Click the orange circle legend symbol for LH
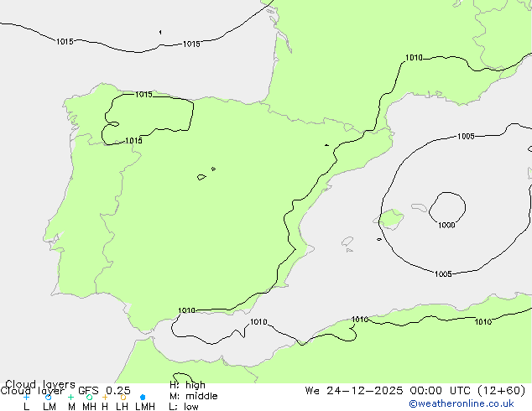 point(123,397)
